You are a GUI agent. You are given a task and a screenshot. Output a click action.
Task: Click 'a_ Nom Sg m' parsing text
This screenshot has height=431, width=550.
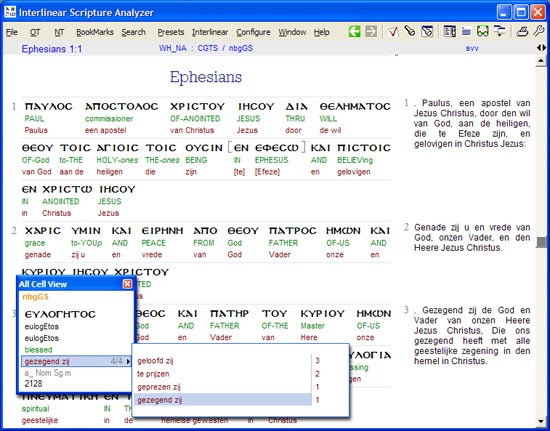tap(47, 373)
